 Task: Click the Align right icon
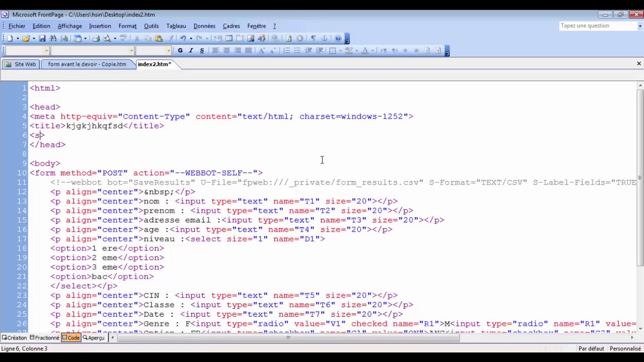pyautogui.click(x=237, y=50)
